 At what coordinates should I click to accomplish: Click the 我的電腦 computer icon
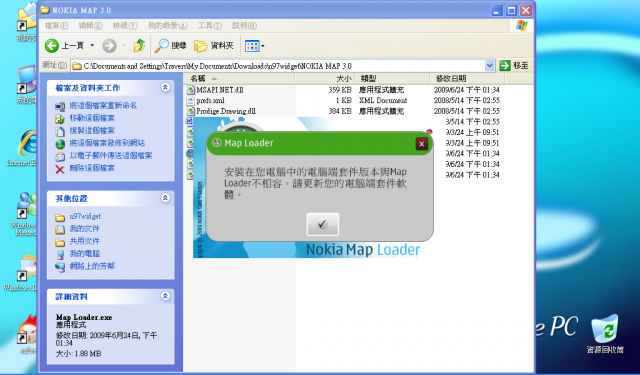[60, 255]
